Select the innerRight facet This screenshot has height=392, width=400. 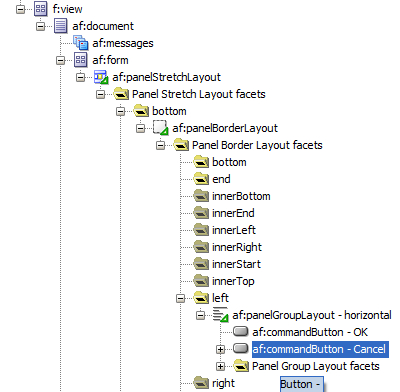(x=237, y=247)
